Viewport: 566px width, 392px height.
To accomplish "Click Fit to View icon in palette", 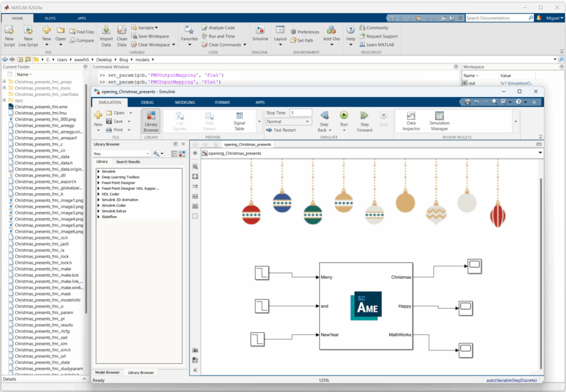I will coord(195,176).
